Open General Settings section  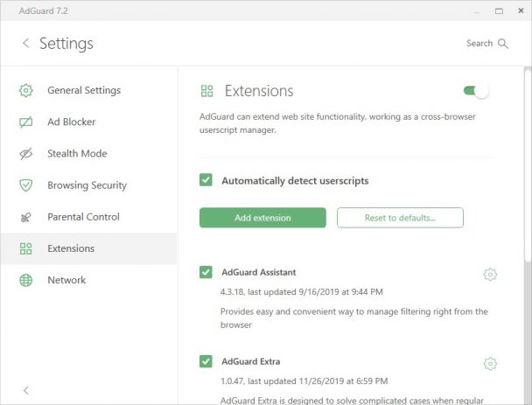pyautogui.click(x=88, y=90)
